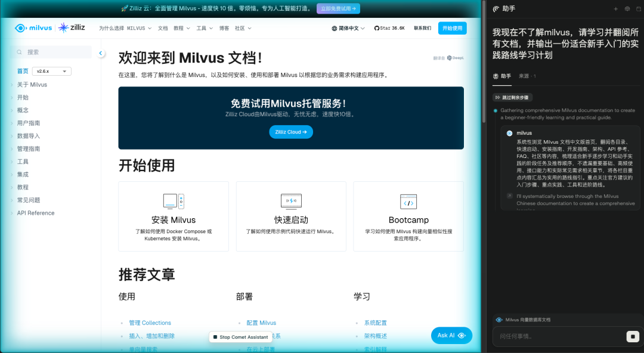Click the GitHub Star 36.6K icon
Viewport: 644px width, 353px height.
click(x=377, y=29)
